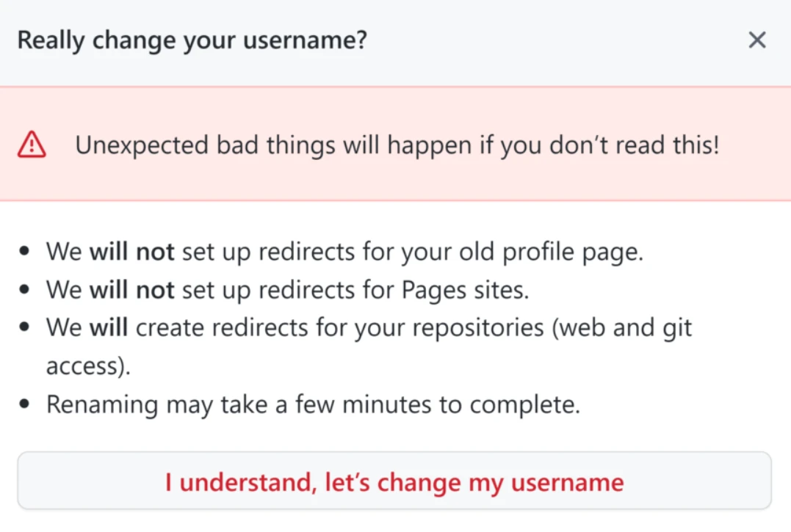The width and height of the screenshot is (791, 532).
Task: Click bold "will" in the repositories bullet
Action: (109, 328)
